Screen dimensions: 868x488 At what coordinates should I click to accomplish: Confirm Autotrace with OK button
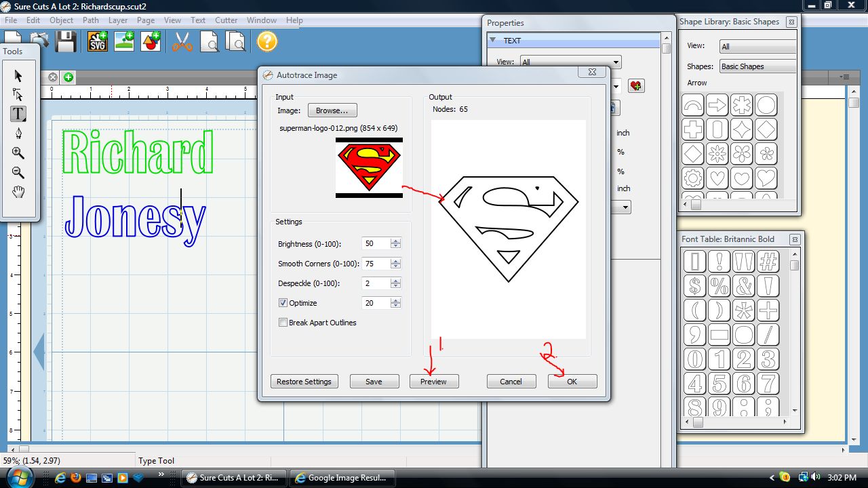pyautogui.click(x=572, y=382)
